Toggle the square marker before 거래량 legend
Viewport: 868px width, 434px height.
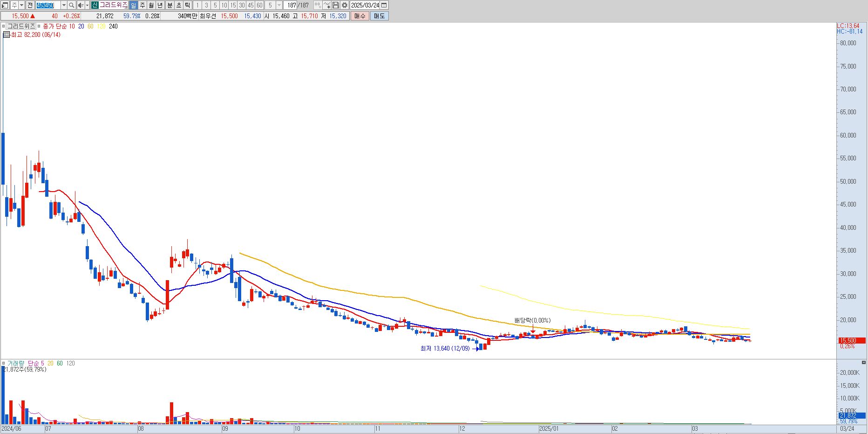tap(3, 363)
